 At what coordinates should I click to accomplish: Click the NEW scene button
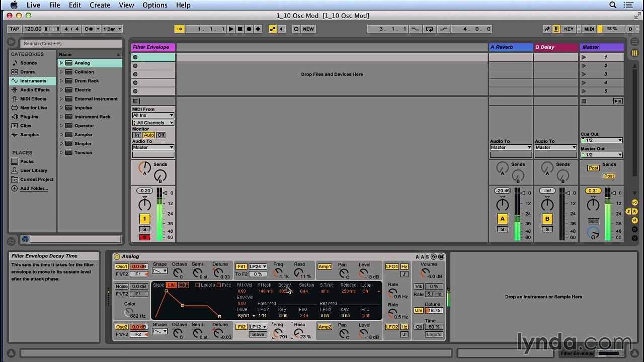pos(308,29)
